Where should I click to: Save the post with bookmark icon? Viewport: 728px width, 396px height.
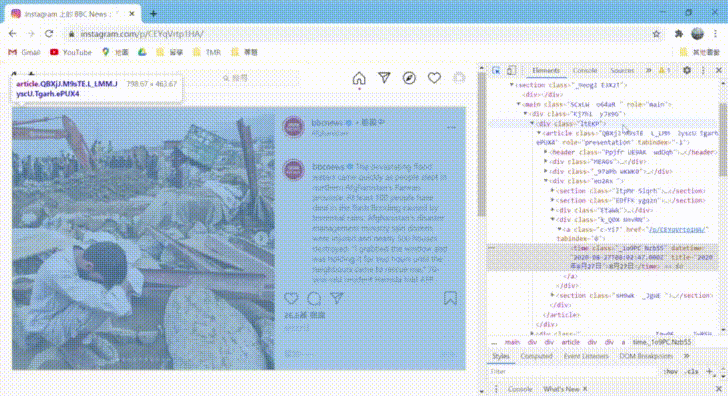click(x=450, y=298)
